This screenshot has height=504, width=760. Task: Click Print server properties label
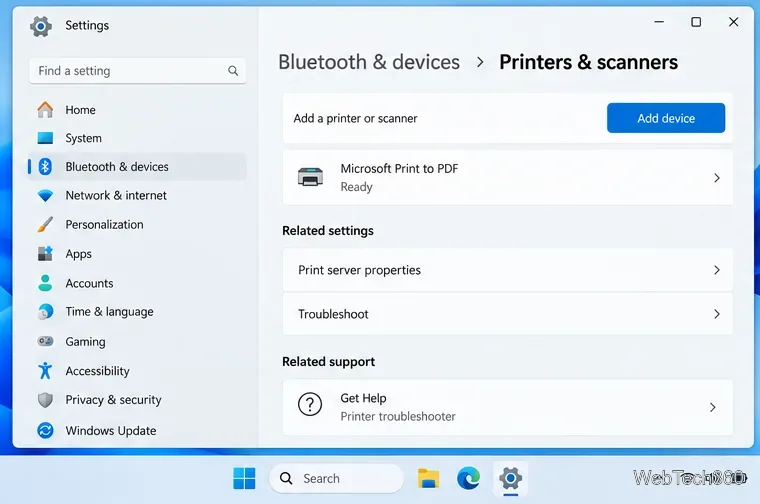[359, 270]
